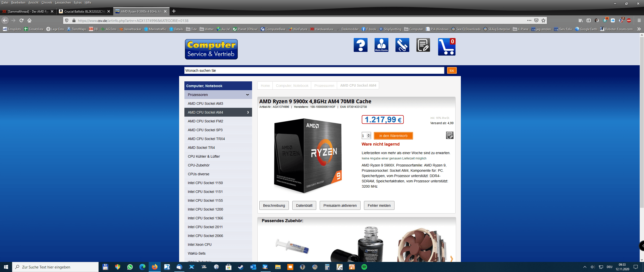Open ComputerBase bookmark

pos(273,29)
